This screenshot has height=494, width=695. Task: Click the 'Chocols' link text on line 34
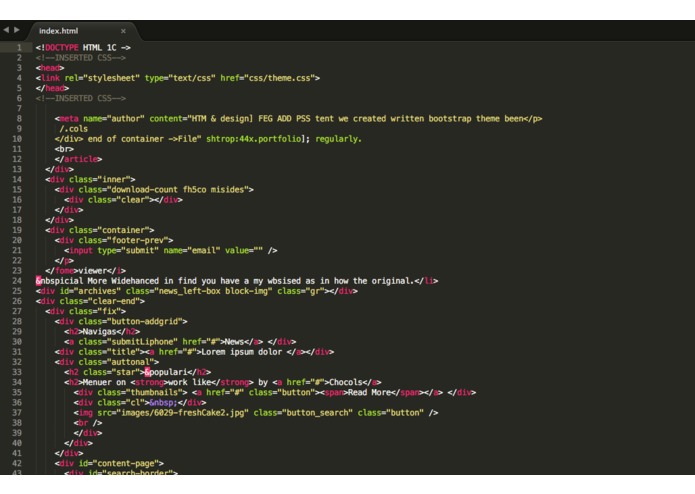(346, 382)
